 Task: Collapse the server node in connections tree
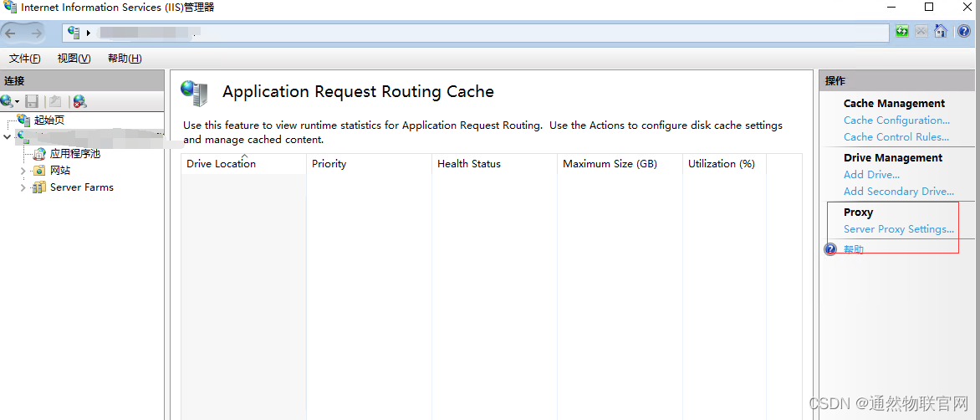(7, 136)
